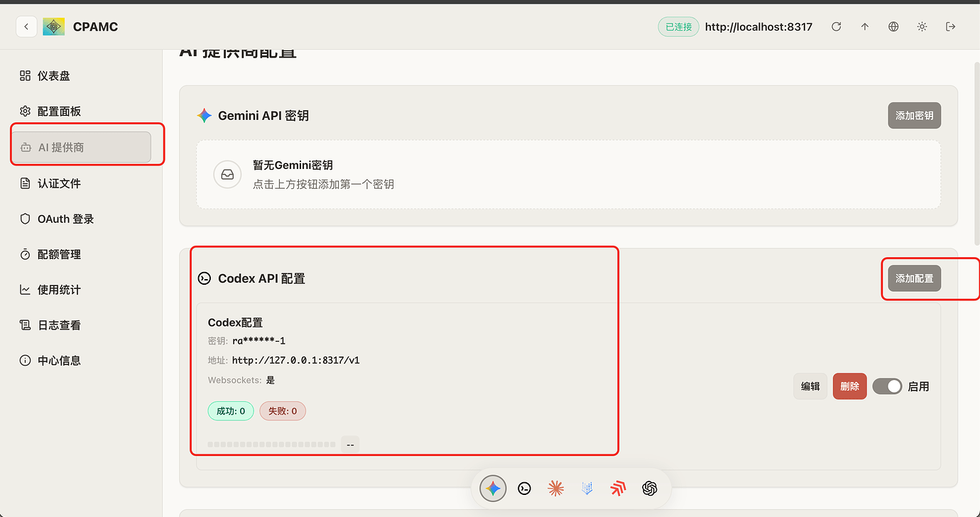Open the language globe icon
The height and width of the screenshot is (517, 980).
click(x=893, y=27)
